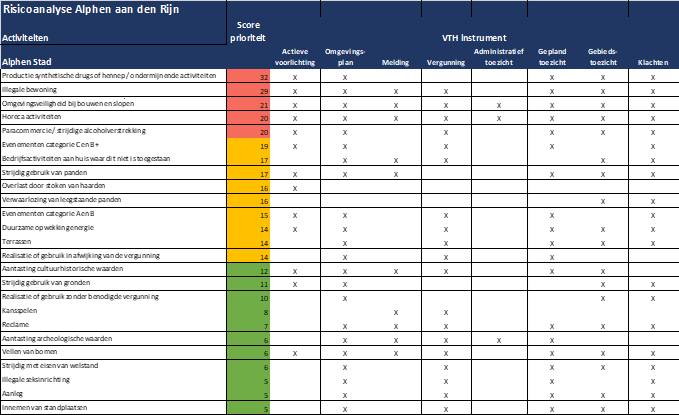Viewport: 679px width, 415px height.
Task: Click the 'Gebiedstoezicht' column header
Action: tap(603, 56)
